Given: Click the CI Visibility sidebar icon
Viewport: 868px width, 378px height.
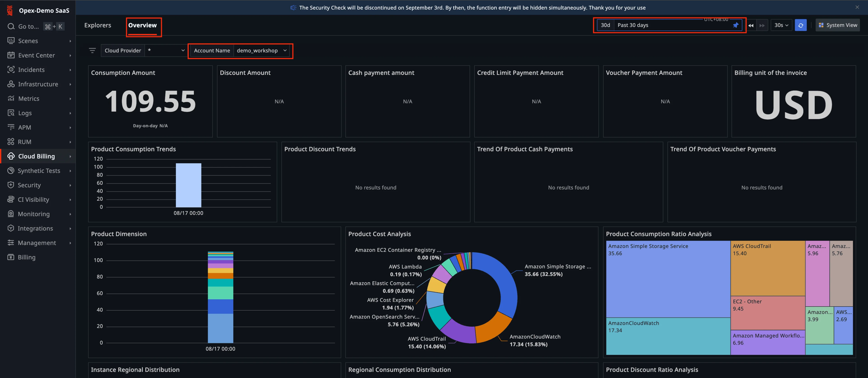Looking at the screenshot, I should tap(11, 200).
